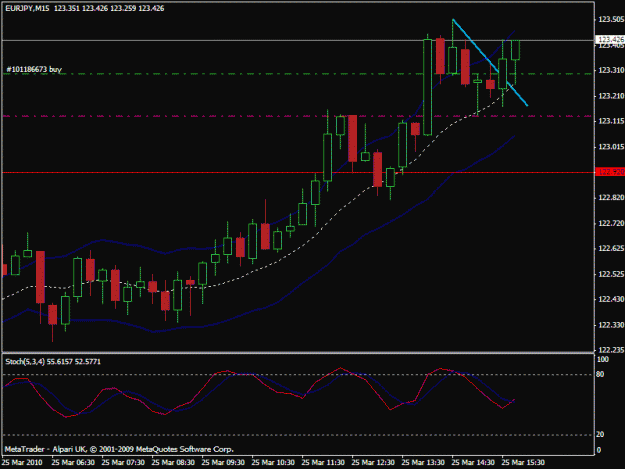Viewport: 625px width, 469px height.
Task: Click the MetaTrader Alpari UK copyright text
Action: [119, 449]
